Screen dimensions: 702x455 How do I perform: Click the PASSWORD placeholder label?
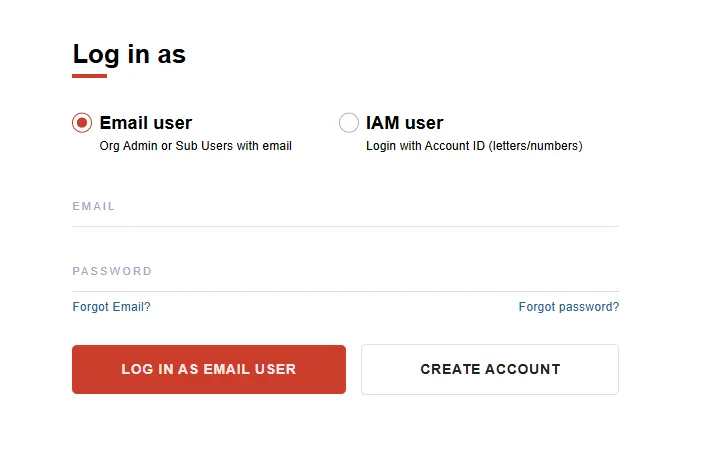pos(112,271)
